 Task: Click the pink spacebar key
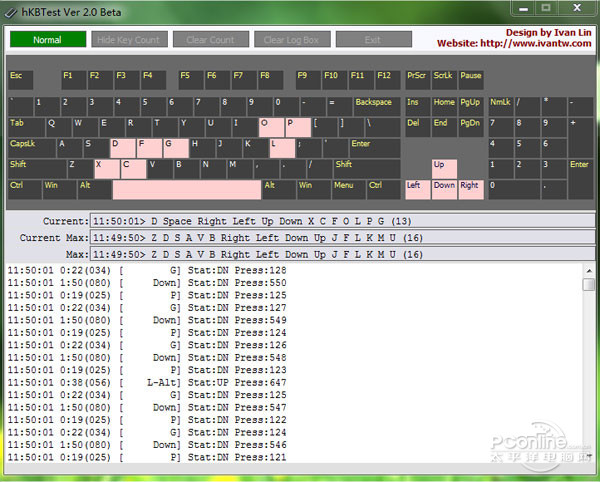tap(186, 189)
